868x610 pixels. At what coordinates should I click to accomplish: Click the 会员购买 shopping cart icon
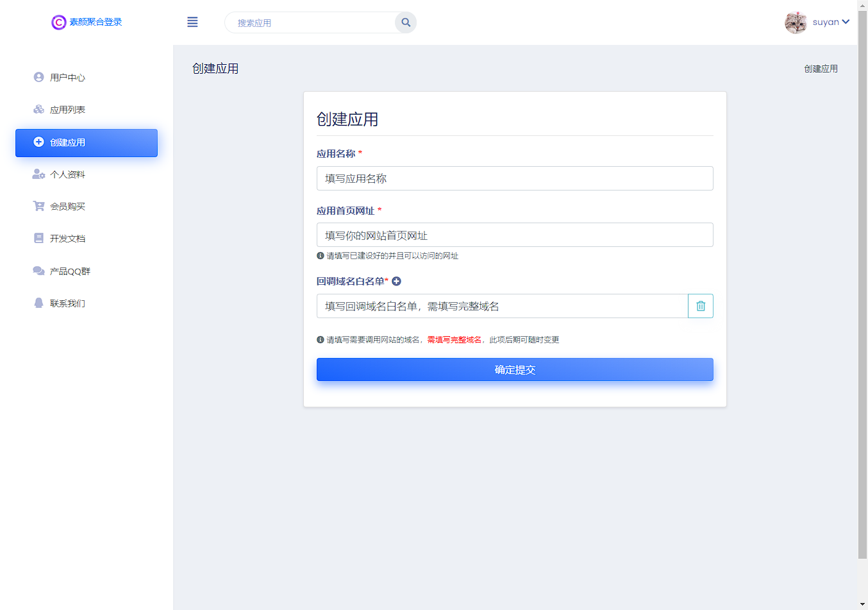click(x=38, y=206)
